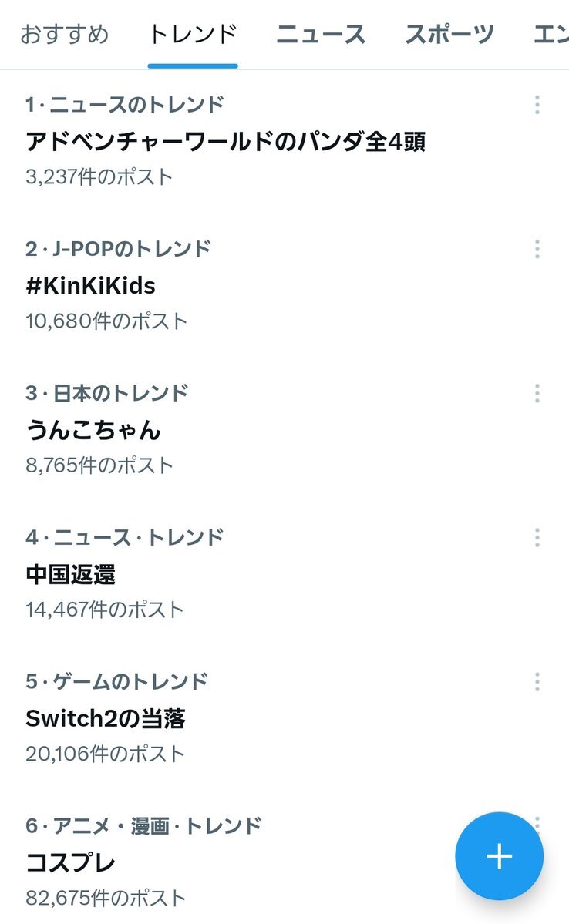This screenshot has width=569, height=924.
Task: Open the ニュース tab
Action: pos(321,35)
